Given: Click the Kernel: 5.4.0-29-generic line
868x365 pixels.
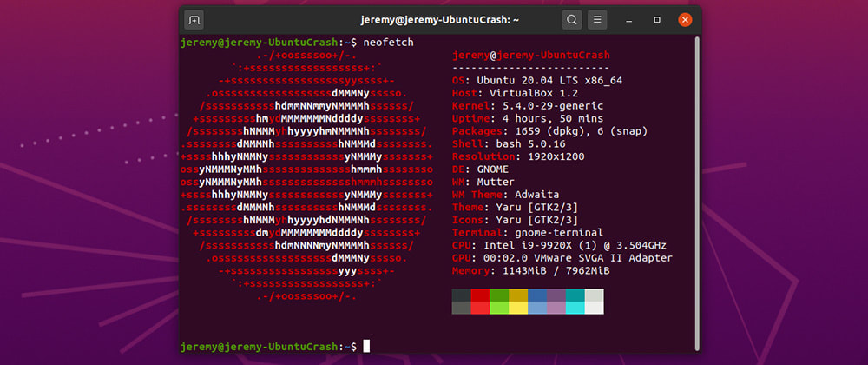Looking at the screenshot, I should pos(528,106).
